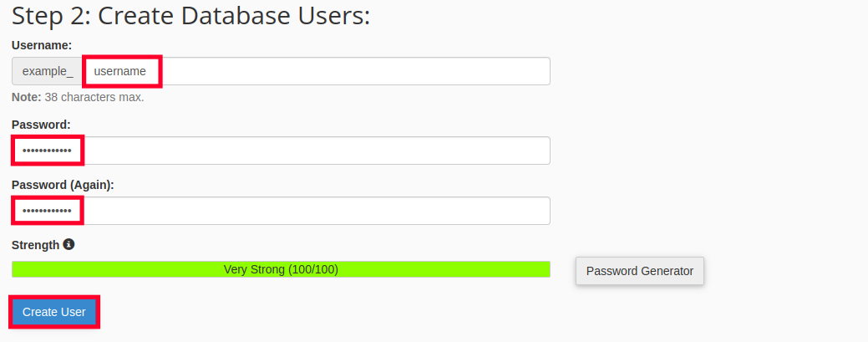The width and height of the screenshot is (868, 342).
Task: Click the 'Strength' label text
Action: [35, 245]
